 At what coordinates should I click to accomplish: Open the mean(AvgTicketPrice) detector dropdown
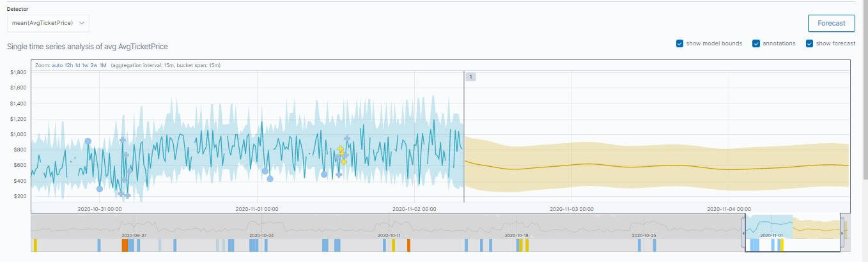click(x=48, y=23)
